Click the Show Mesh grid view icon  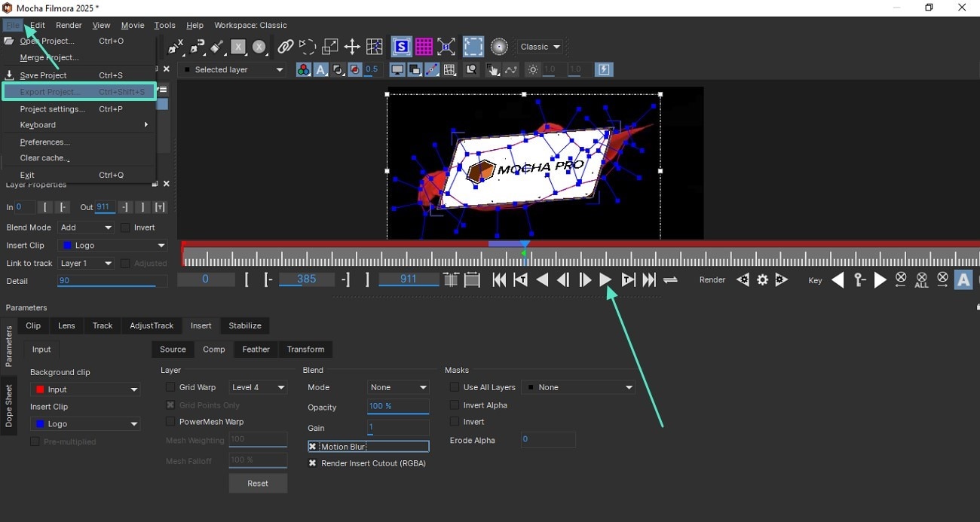(449, 69)
